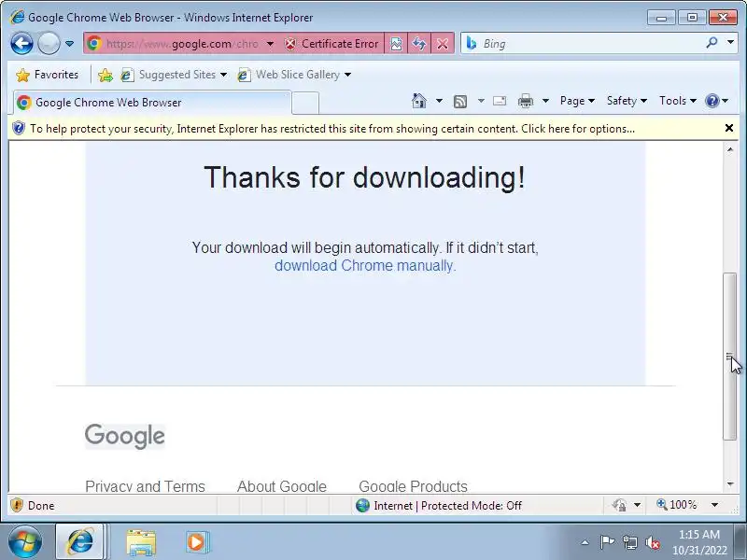The image size is (747, 560).
Task: Click into the Bing search box
Action: [591, 44]
